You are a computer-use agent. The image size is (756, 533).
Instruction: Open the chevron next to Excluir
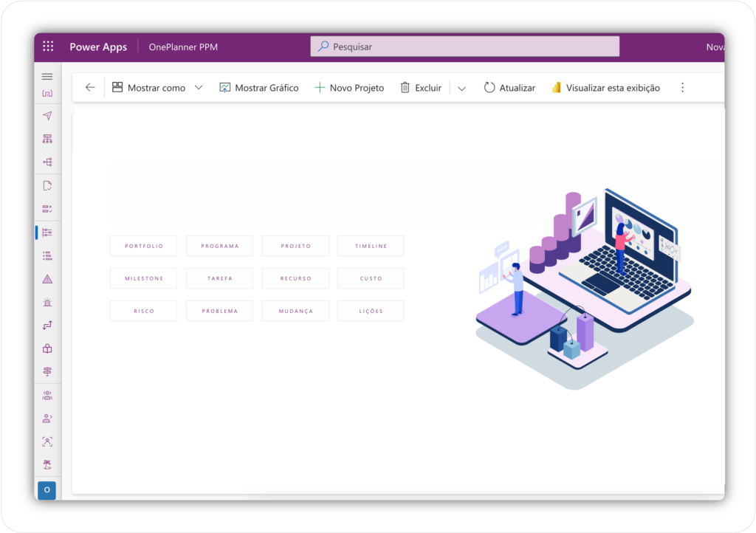tap(461, 87)
